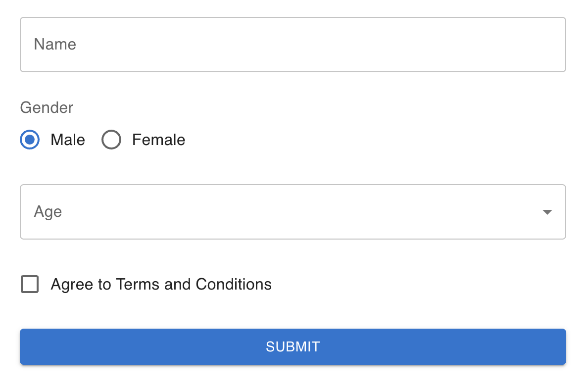
Task: Click the middle of the Age combo box
Action: click(x=292, y=212)
